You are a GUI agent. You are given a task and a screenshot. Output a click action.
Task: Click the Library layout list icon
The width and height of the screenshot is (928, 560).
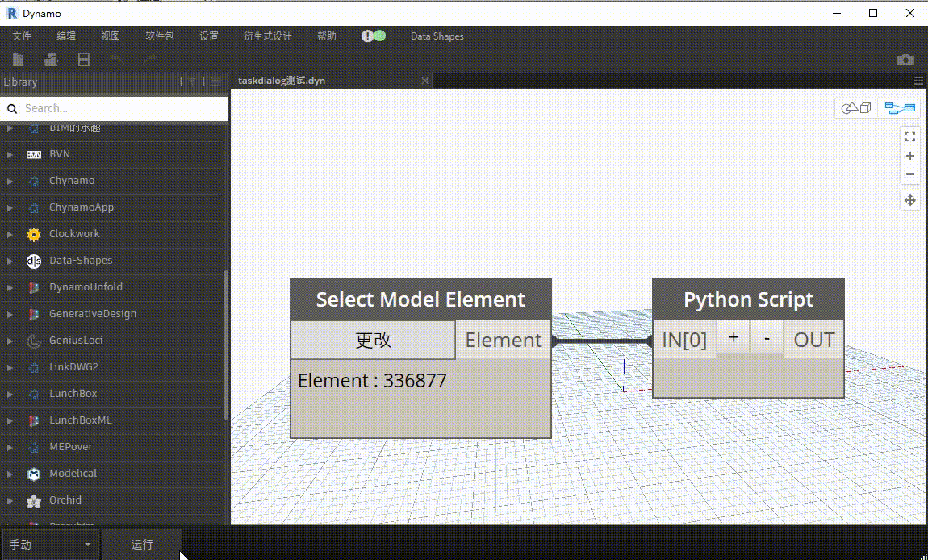(215, 81)
